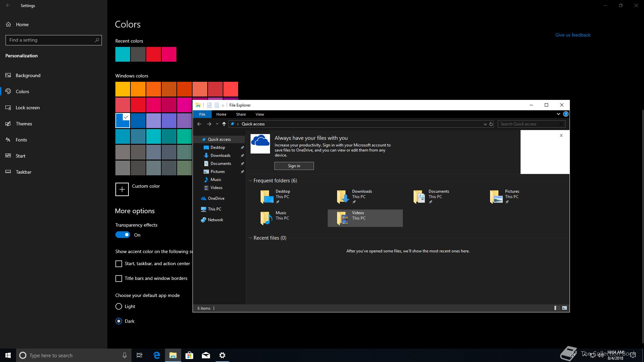
Task: Choose the yellow-gold Windows color swatch
Action: (x=123, y=89)
